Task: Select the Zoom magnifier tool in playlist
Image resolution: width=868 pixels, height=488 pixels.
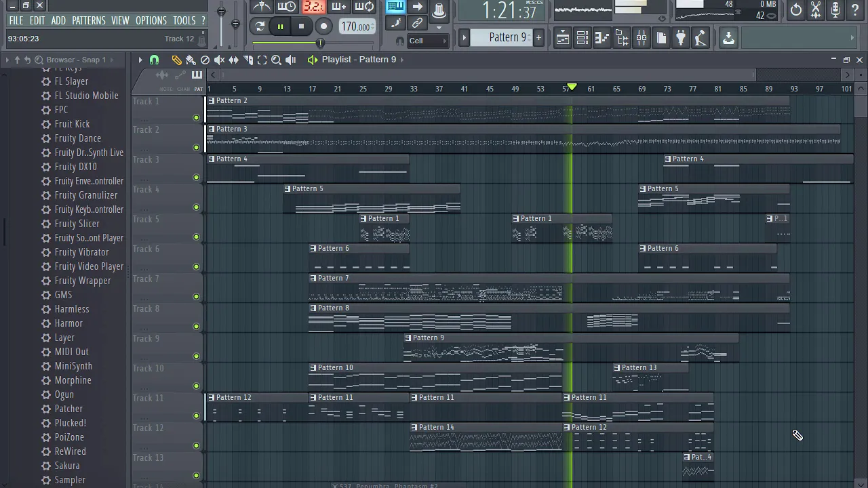Action: 276,60
